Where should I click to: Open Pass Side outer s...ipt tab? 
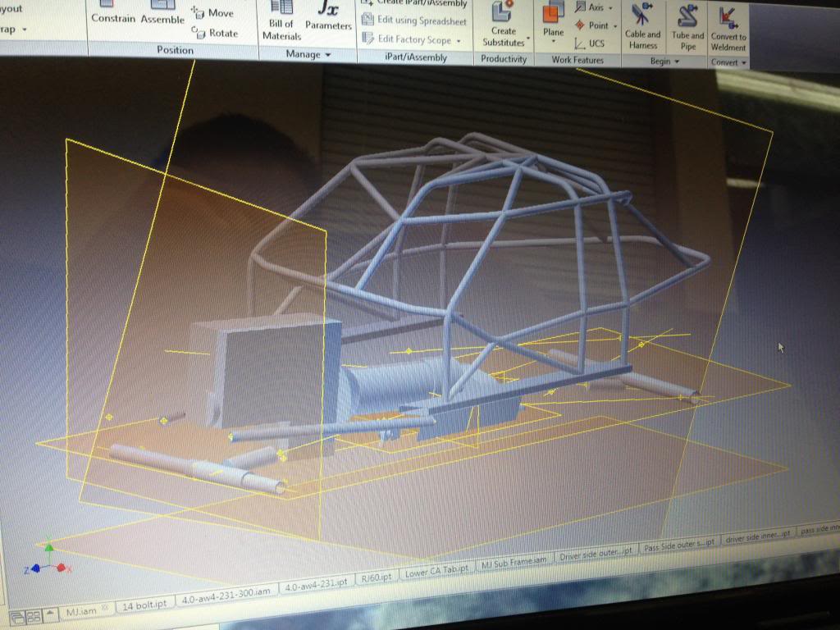pos(678,545)
